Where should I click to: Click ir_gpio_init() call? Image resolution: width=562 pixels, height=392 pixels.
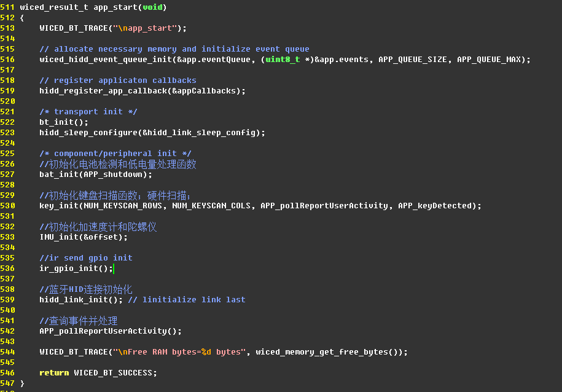[76, 269]
